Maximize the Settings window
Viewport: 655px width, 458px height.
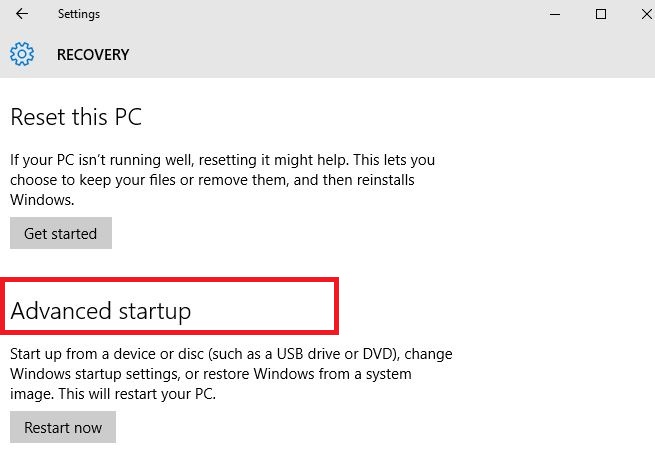[601, 15]
